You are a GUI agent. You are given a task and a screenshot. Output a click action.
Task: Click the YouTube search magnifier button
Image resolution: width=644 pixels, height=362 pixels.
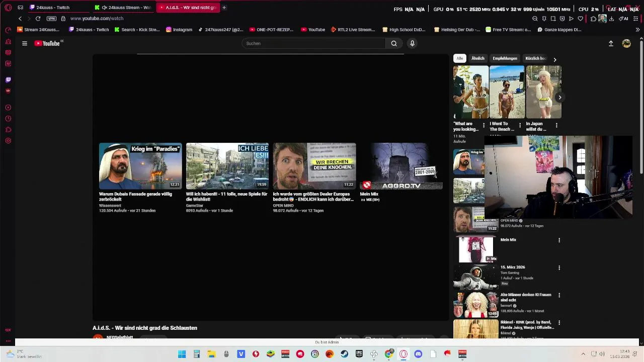[x=394, y=43]
